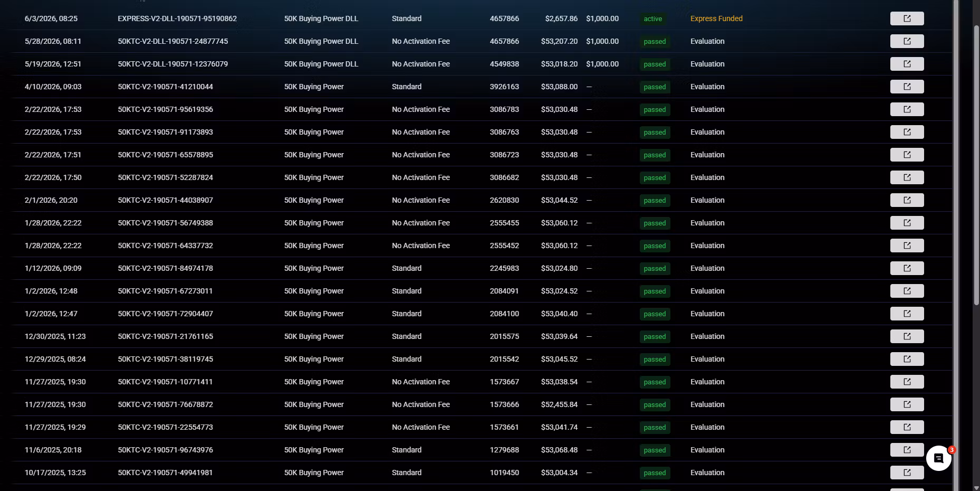Open the chat widget with 3 notifications
Screen dimensions: 980x491
[939, 458]
